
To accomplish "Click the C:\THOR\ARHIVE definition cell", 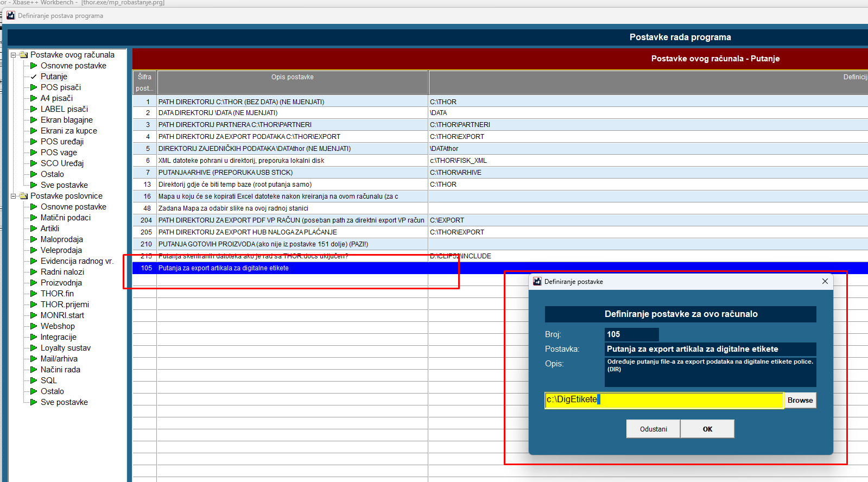I will tap(648, 173).
